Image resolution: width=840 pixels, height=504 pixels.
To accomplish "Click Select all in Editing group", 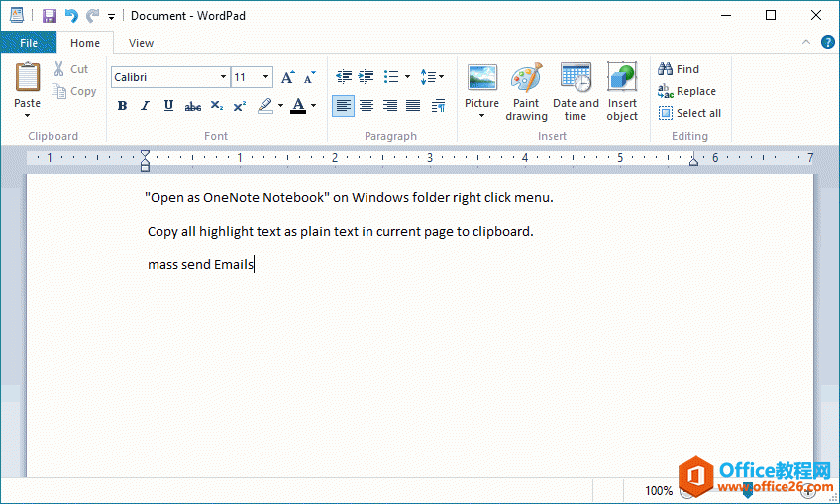I will (689, 113).
